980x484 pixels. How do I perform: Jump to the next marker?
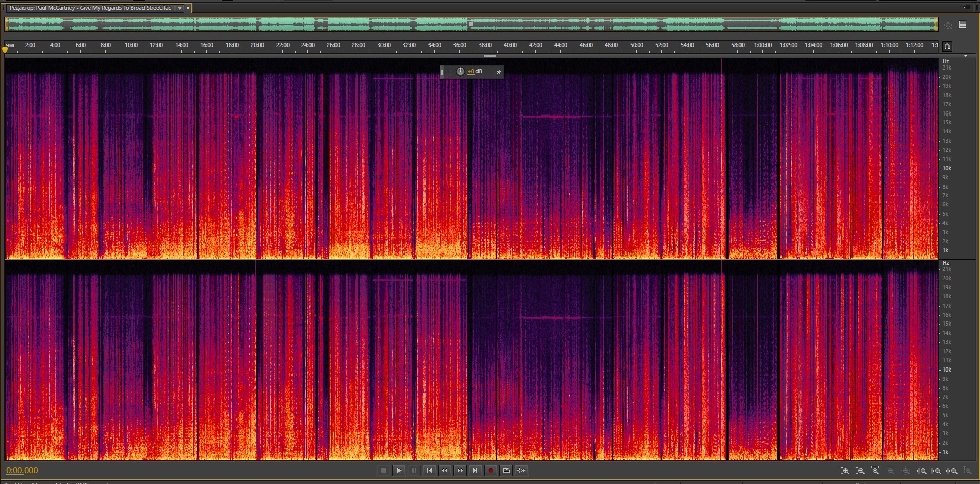coord(475,471)
